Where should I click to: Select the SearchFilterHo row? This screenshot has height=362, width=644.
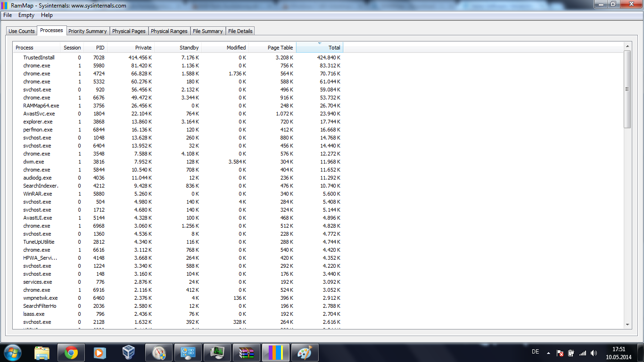178,306
